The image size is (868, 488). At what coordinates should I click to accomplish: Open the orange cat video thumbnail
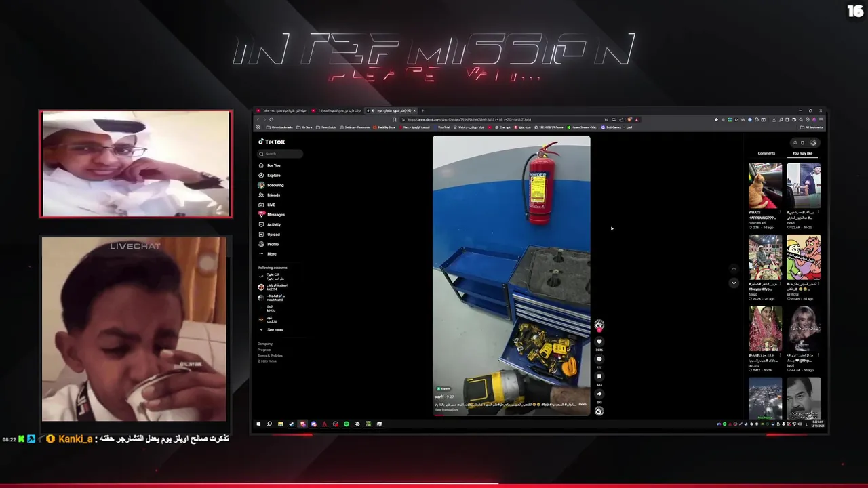click(x=765, y=186)
